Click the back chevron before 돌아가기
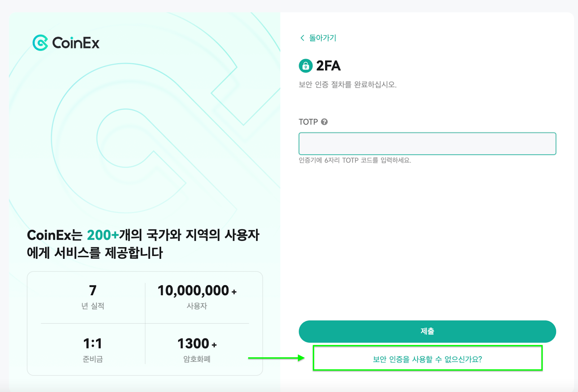Image resolution: width=578 pixels, height=392 pixels. click(x=302, y=38)
